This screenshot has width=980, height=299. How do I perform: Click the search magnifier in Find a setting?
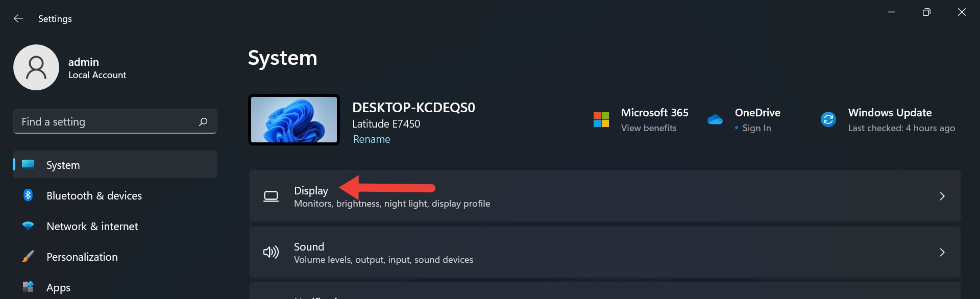pos(203,121)
